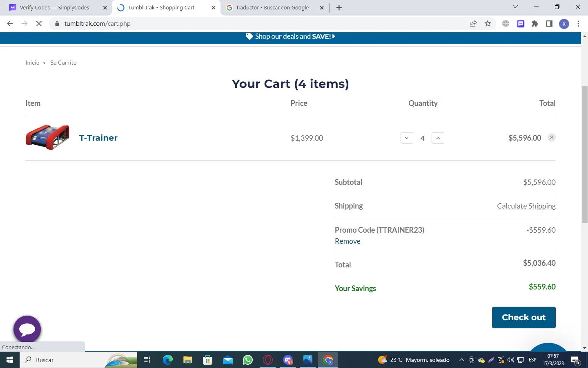Screen dimensions: 588x368
Task: Switch to Verify Codes — SimplyCodes tab
Action: pyautogui.click(x=54, y=8)
